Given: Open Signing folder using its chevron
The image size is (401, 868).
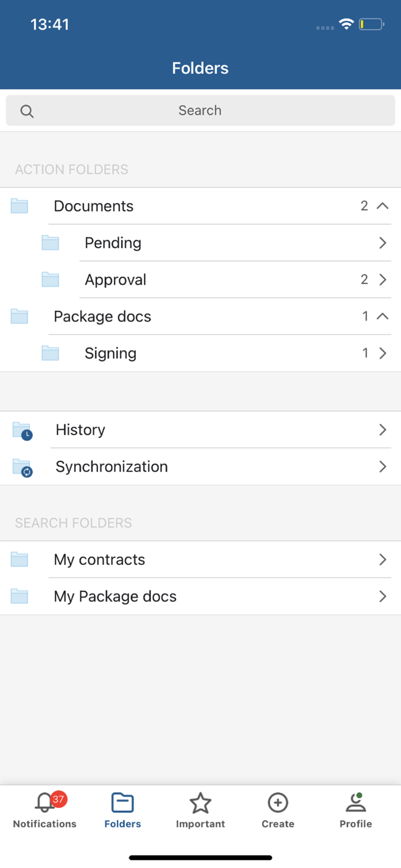Looking at the screenshot, I should point(382,354).
